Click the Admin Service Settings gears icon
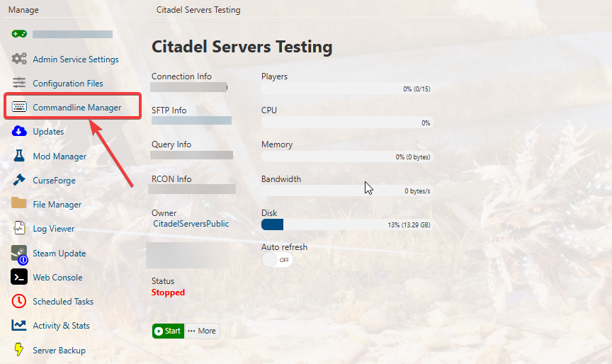 [x=19, y=59]
